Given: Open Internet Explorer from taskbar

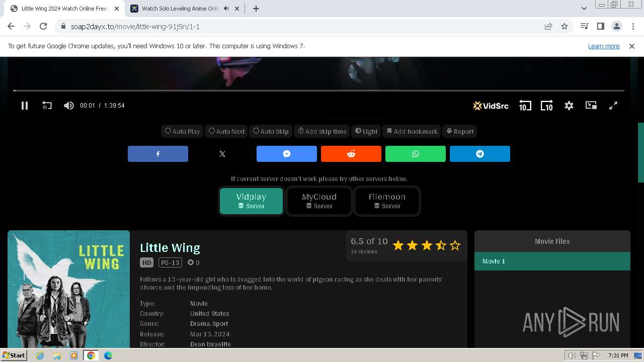Looking at the screenshot, I should pyautogui.click(x=40, y=355).
